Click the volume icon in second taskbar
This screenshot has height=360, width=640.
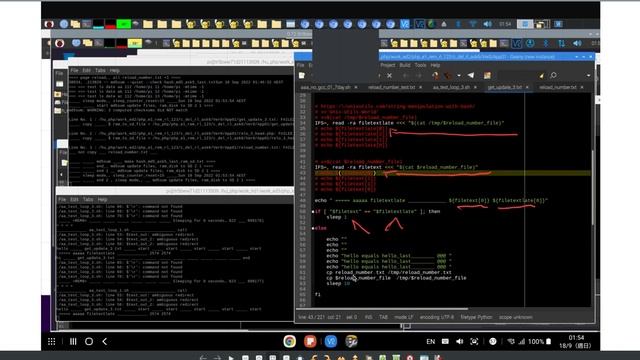(x=577, y=43)
